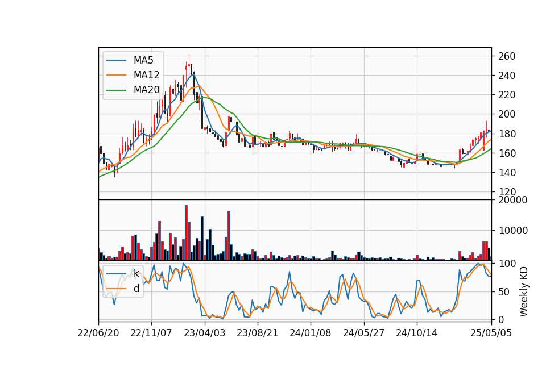Screen dimensions: 546x392
Task: Click the 25/05/05 date axis label
Action: (x=491, y=333)
